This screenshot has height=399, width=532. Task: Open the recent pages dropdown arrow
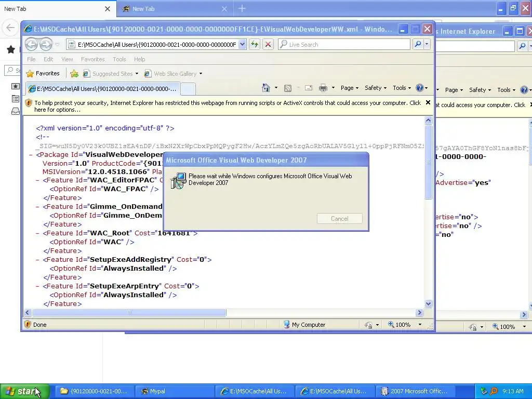coord(57,44)
